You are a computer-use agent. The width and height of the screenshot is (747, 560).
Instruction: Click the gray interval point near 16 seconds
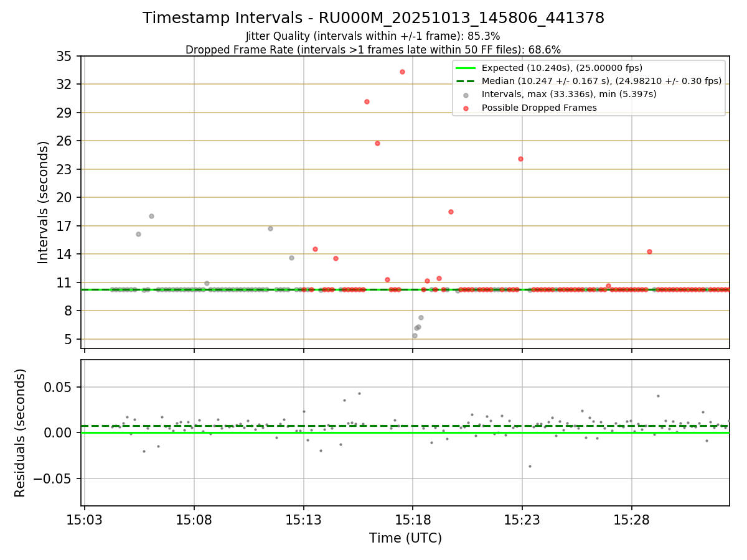click(x=138, y=234)
